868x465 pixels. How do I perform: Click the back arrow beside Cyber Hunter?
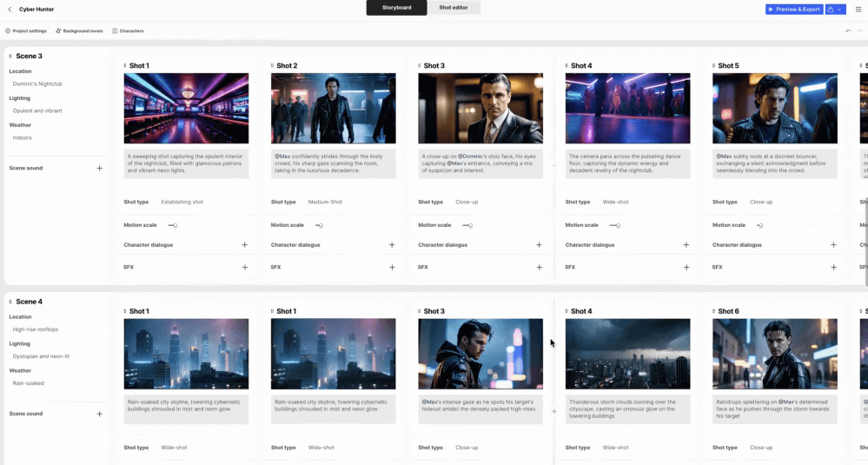(9, 9)
